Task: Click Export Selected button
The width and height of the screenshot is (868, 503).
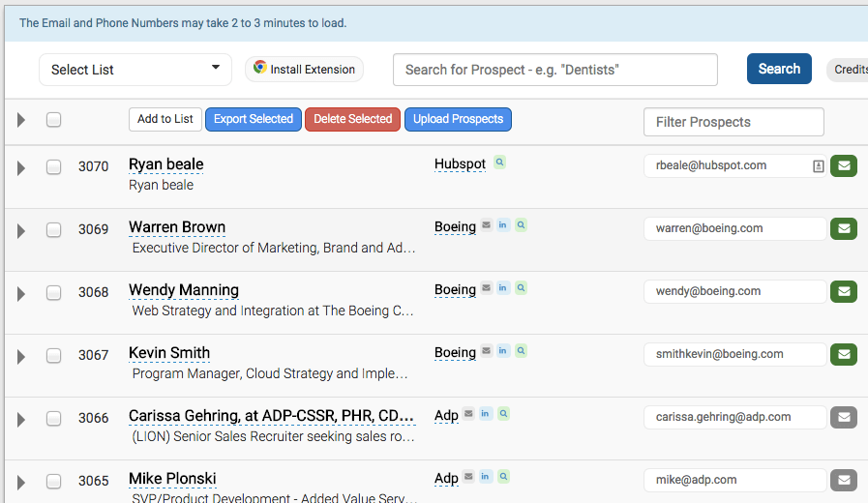Action: [x=254, y=119]
